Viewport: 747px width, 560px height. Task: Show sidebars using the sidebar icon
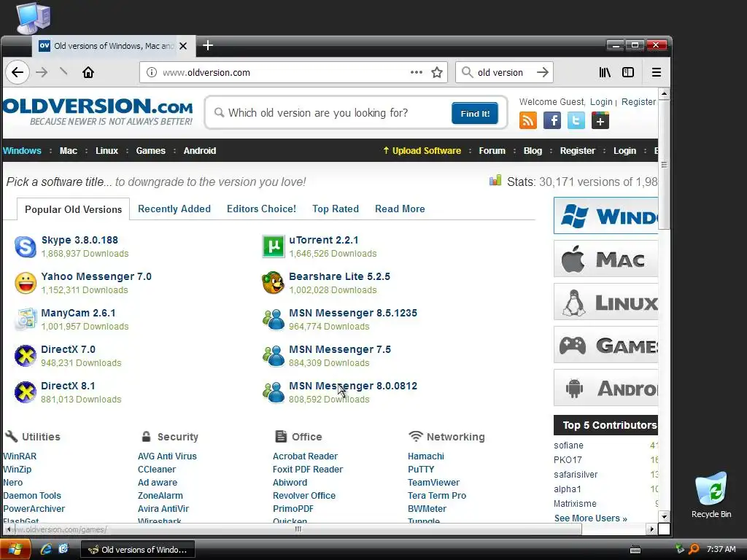(628, 72)
